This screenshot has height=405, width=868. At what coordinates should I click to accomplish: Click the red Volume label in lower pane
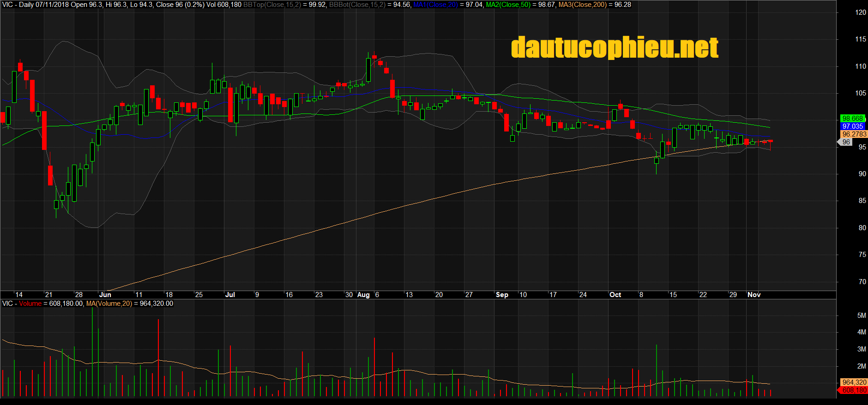(30, 304)
